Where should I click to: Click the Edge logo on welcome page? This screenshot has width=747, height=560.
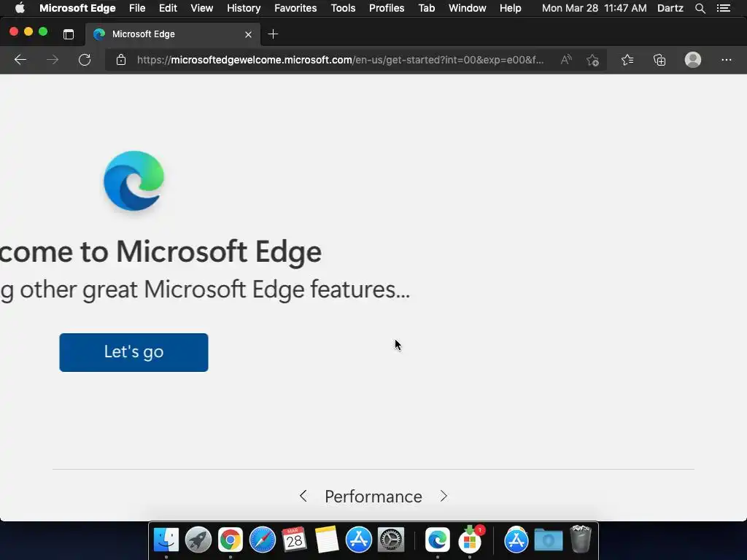pyautogui.click(x=134, y=181)
